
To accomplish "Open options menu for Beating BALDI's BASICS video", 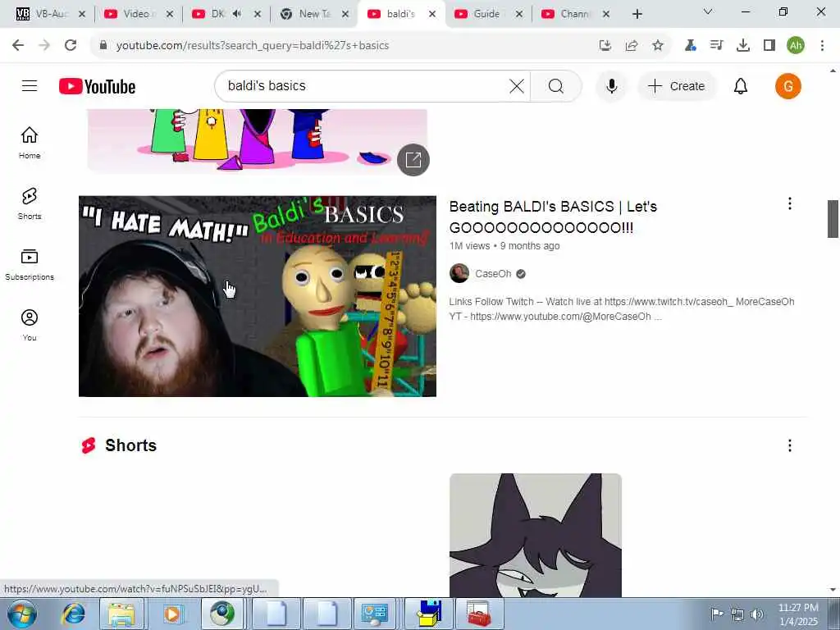I will click(790, 203).
